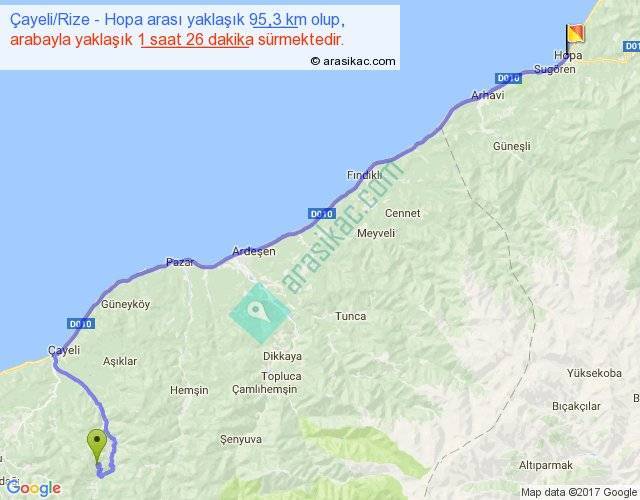This screenshot has width=640, height=500.
Task: Click the D010 road shield near Arhavi
Action: tap(507, 78)
